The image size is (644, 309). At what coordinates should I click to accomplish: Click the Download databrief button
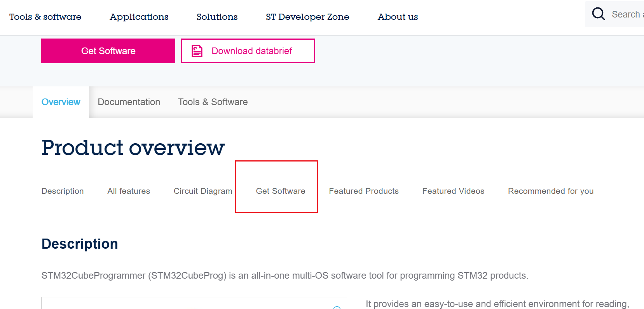pos(248,51)
